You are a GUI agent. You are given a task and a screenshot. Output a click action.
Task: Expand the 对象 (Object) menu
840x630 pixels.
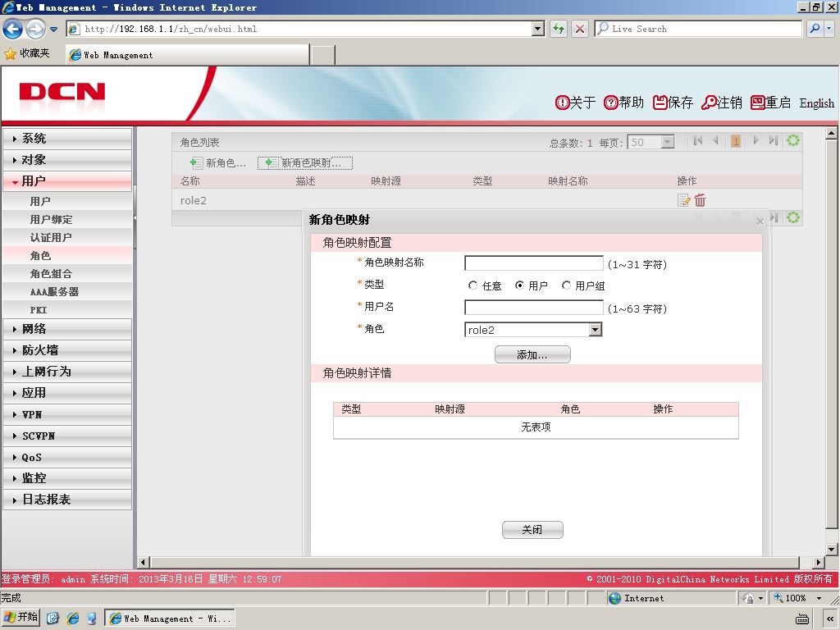(67, 160)
